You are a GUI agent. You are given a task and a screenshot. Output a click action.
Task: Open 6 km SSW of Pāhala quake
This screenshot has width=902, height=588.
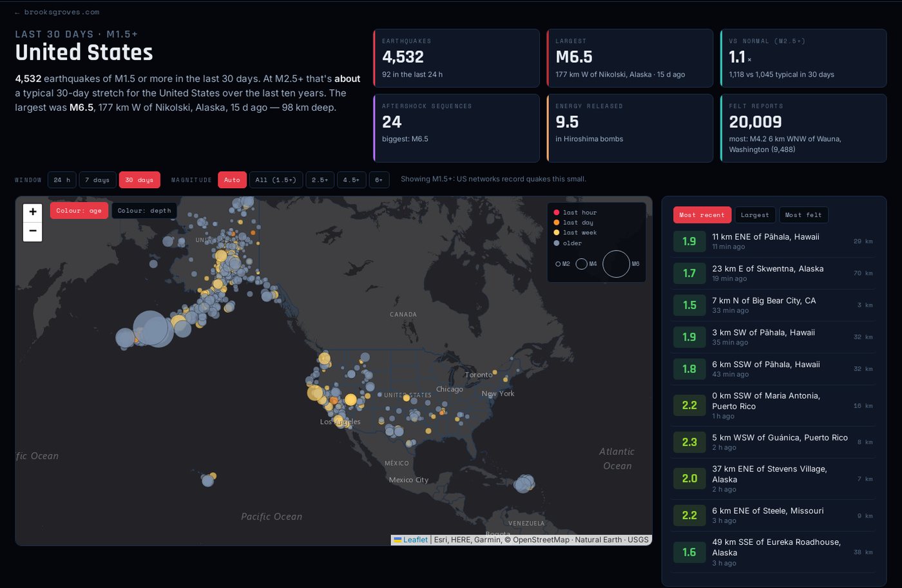pos(773,369)
